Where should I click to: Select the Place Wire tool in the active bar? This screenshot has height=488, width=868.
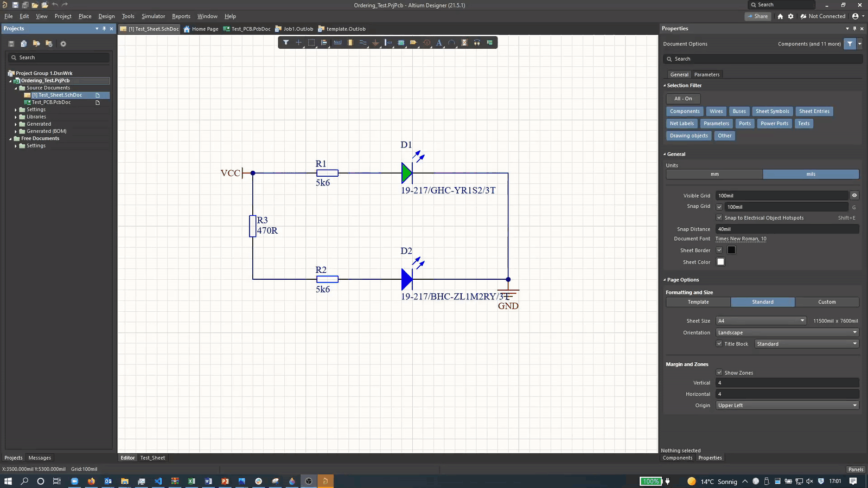point(363,42)
